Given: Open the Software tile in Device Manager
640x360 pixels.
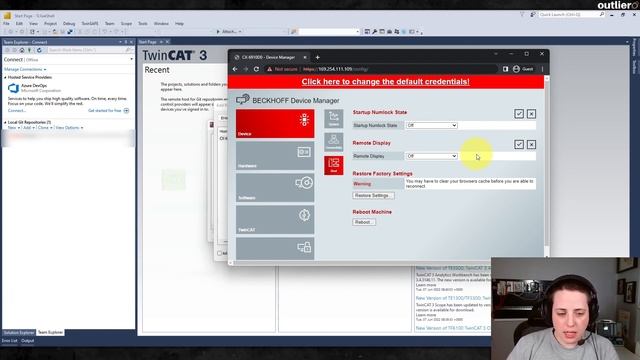Looking at the screenshot, I should coord(275,188).
